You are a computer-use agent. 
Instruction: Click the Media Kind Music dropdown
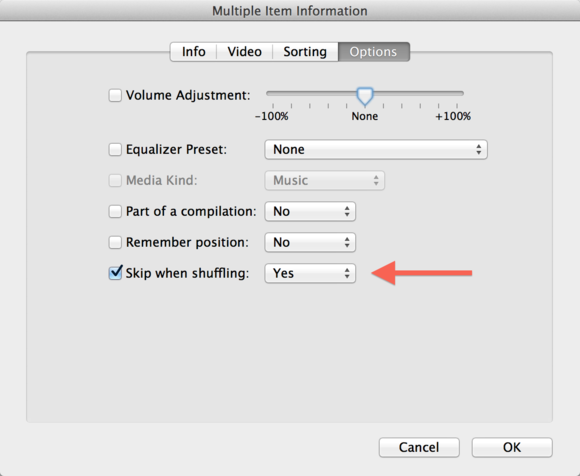324,180
